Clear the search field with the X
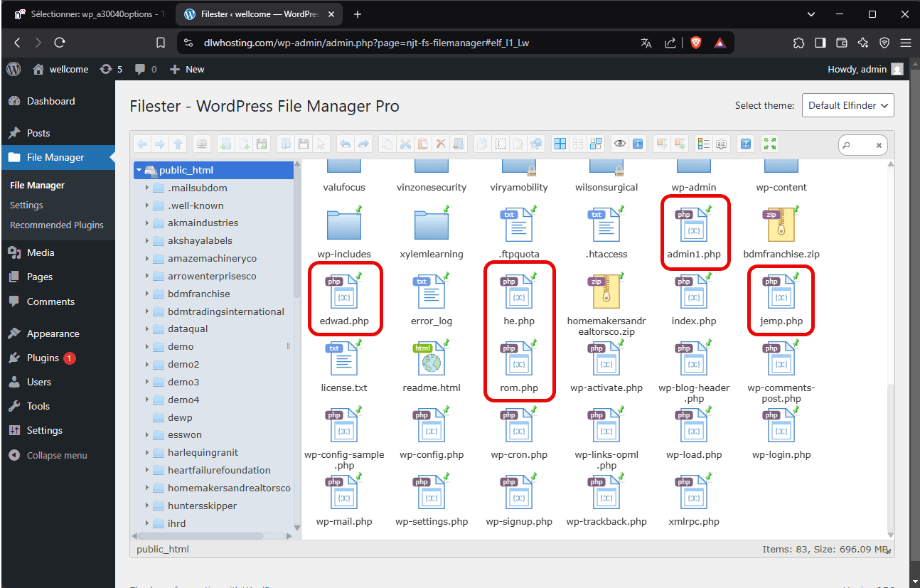Image resolution: width=920 pixels, height=588 pixels. point(879,145)
